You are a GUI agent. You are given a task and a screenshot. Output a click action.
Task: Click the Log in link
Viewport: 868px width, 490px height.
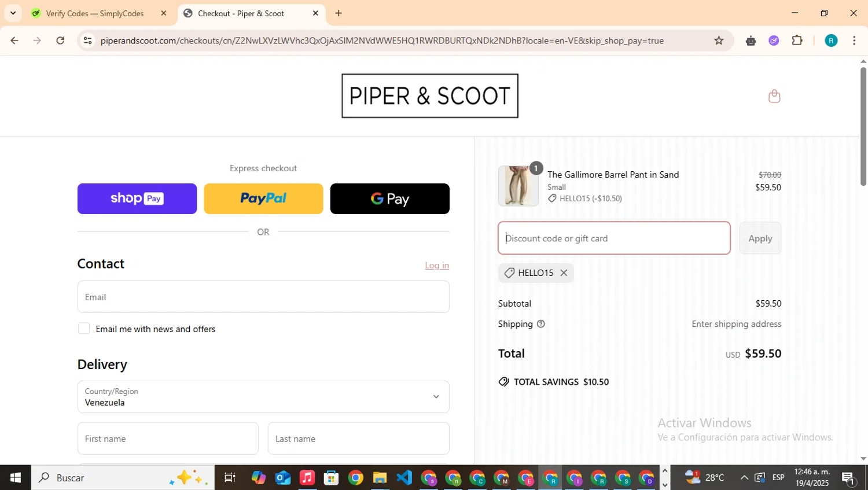[x=437, y=266]
